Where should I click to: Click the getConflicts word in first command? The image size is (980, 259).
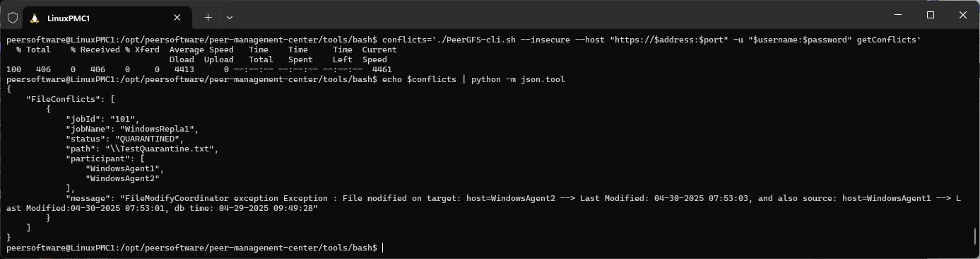(888, 40)
